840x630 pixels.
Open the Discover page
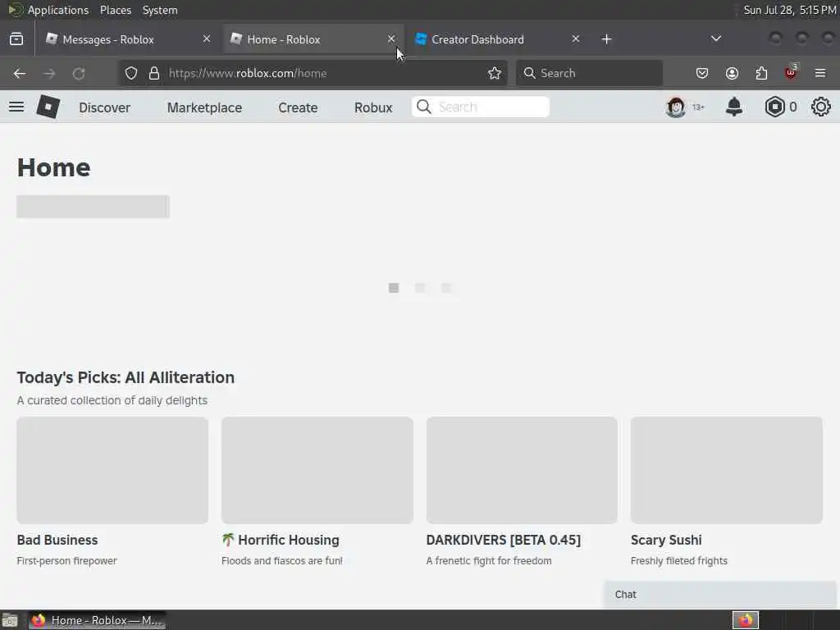coord(104,107)
